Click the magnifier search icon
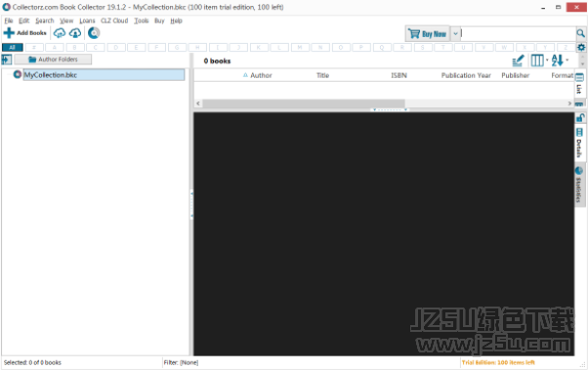 [x=580, y=34]
